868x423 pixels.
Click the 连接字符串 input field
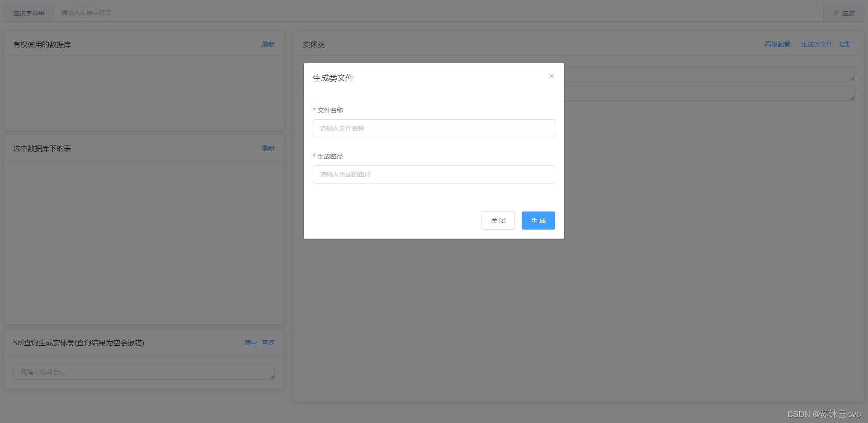coord(439,13)
